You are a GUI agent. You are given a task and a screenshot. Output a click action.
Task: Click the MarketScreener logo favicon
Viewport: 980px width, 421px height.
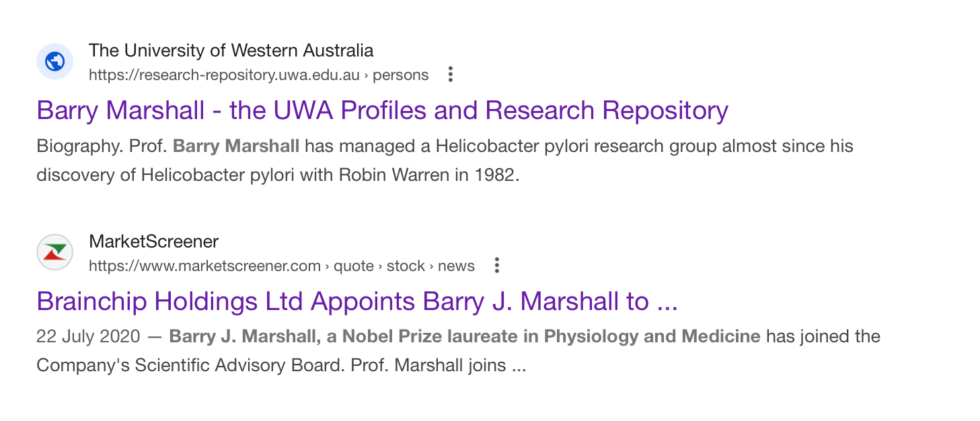[54, 252]
